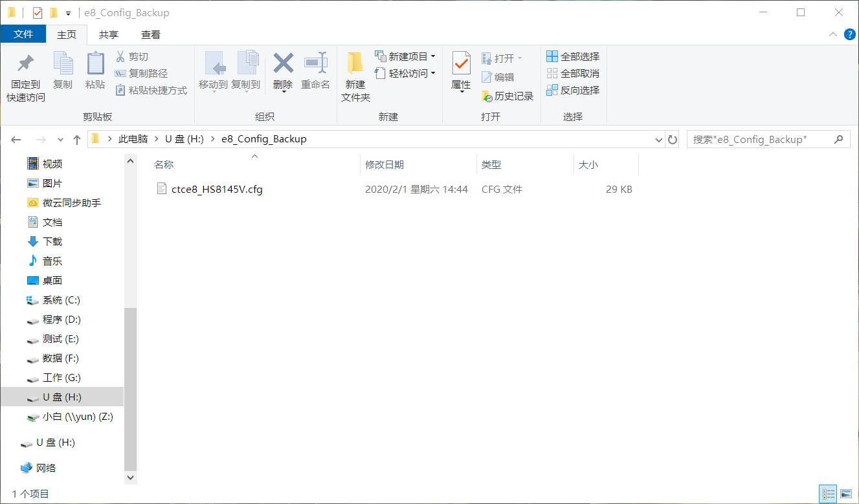Viewport: 859px width, 504px height.
Task: Click the 历史记录 (History) icon
Action: pos(510,96)
